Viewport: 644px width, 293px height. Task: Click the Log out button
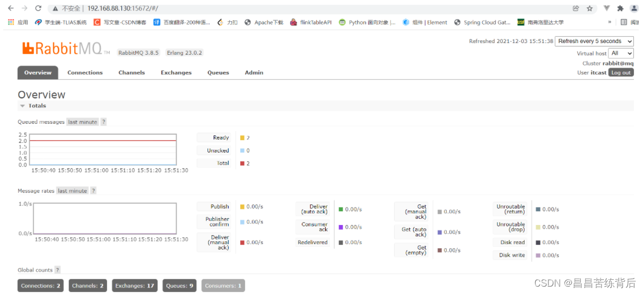(621, 73)
